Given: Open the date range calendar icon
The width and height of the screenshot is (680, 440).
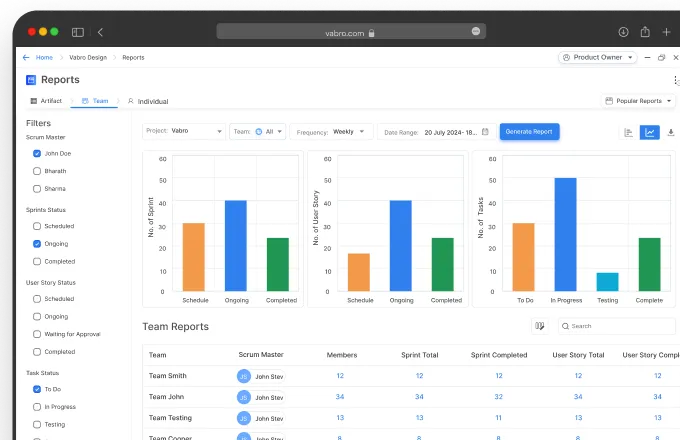Looking at the screenshot, I should coord(485,131).
